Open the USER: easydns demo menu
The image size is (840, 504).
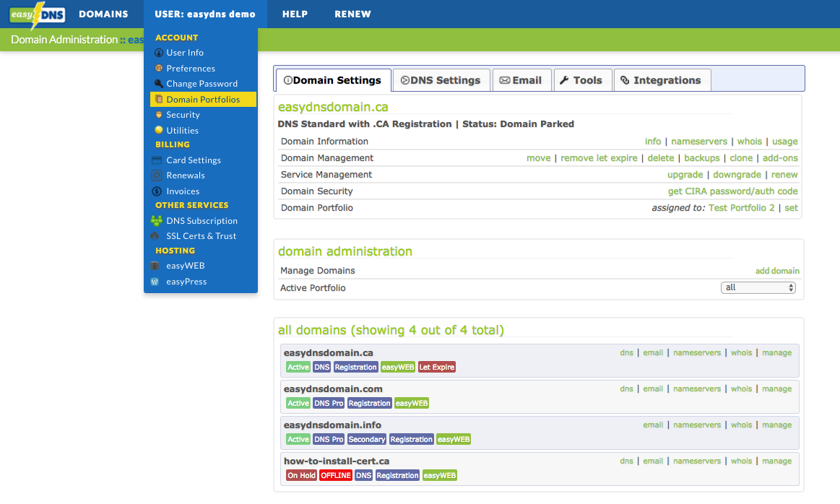205,14
